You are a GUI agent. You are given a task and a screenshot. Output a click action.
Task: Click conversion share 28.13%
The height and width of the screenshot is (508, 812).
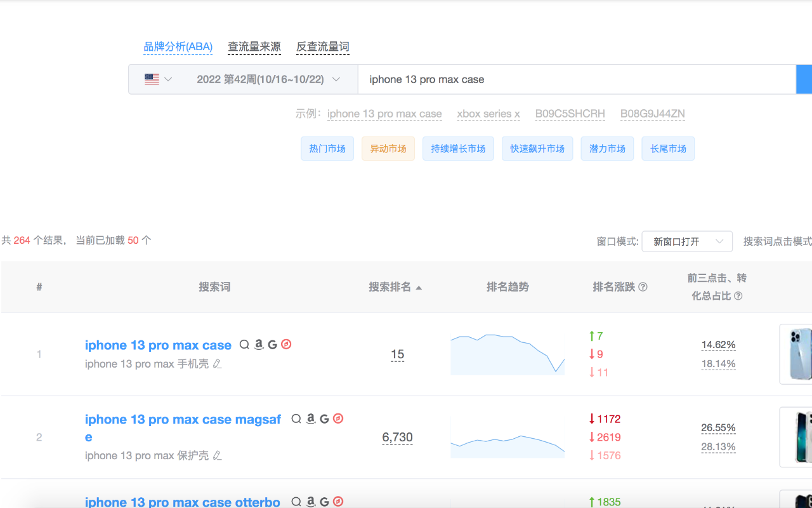click(718, 447)
